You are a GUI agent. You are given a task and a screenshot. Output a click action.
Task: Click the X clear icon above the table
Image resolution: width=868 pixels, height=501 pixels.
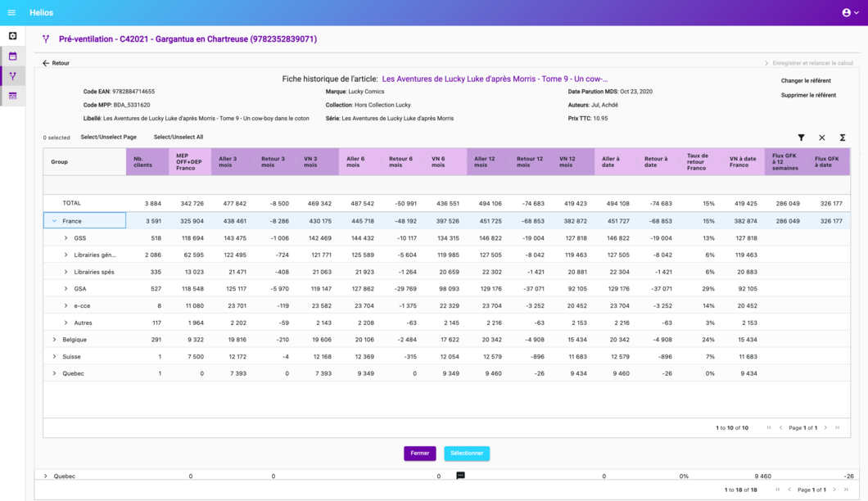821,138
